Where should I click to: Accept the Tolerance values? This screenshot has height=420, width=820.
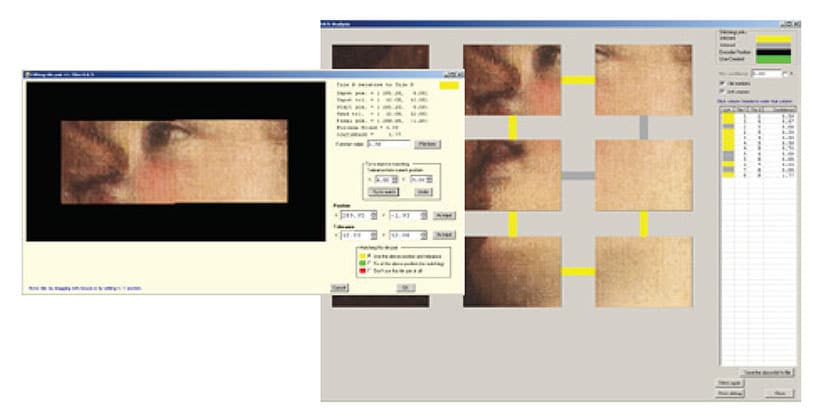point(444,235)
